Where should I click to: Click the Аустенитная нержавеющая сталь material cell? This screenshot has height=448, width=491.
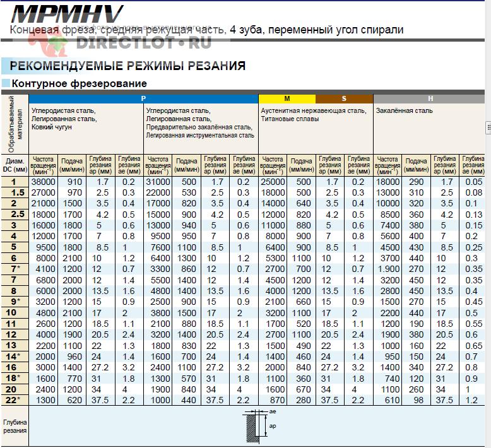(314, 114)
